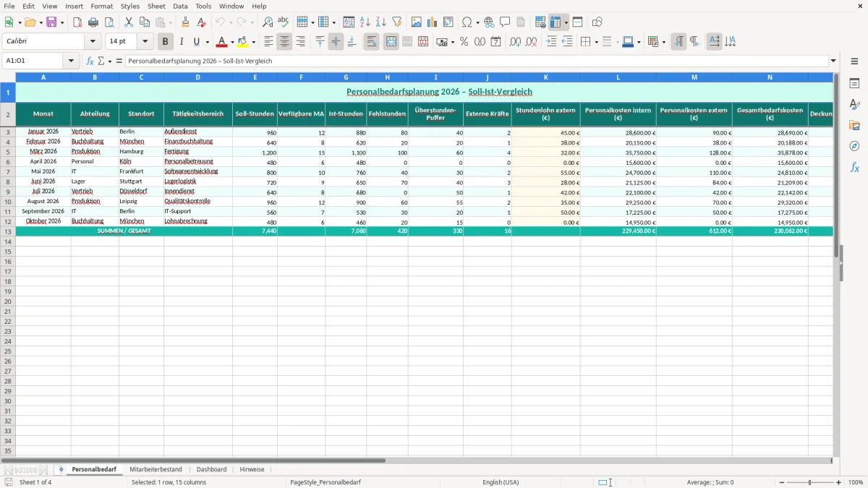This screenshot has width=868, height=488.
Task: Switch to Hinweise sheet tab
Action: coord(252,469)
